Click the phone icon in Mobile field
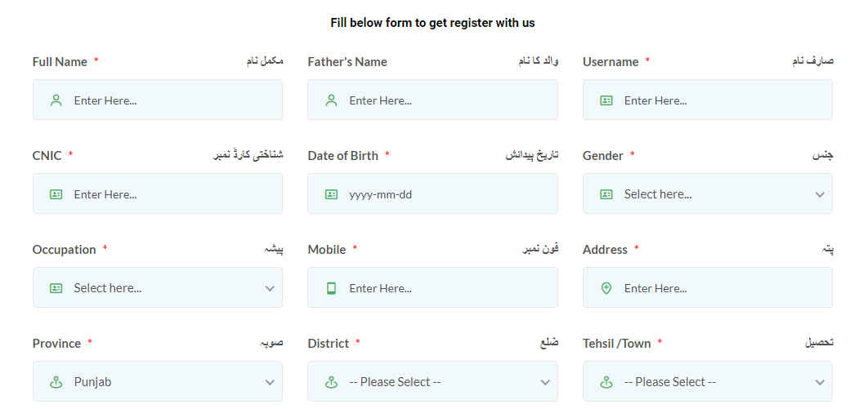 pos(331,288)
